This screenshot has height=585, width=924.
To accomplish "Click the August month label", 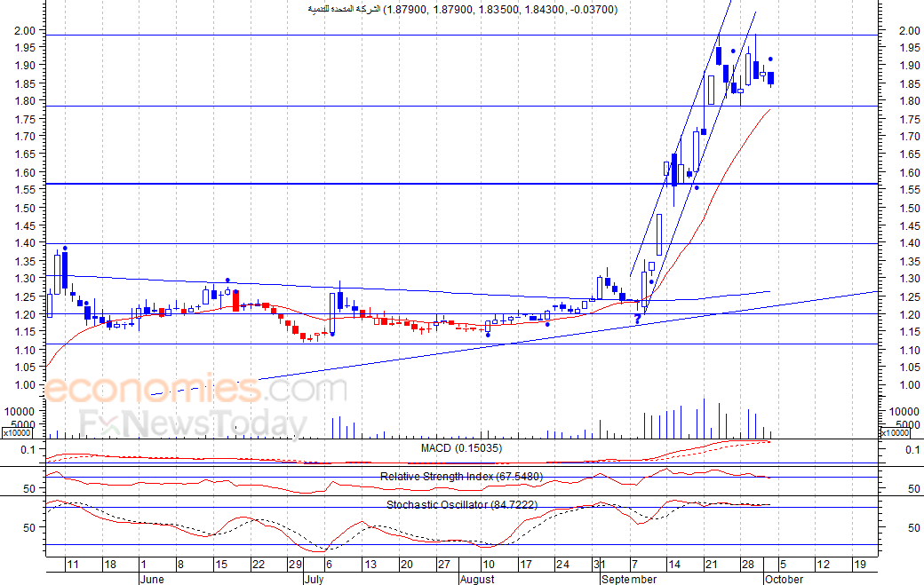I will (x=477, y=579).
